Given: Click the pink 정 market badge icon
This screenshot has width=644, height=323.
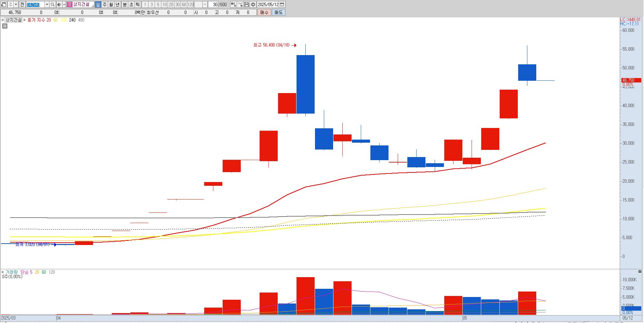Looking at the screenshot, I should 70,4.
